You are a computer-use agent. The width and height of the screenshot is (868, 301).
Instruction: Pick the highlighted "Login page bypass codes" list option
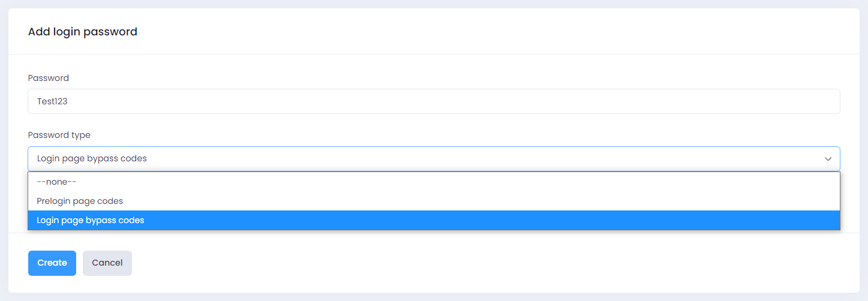tap(91, 220)
